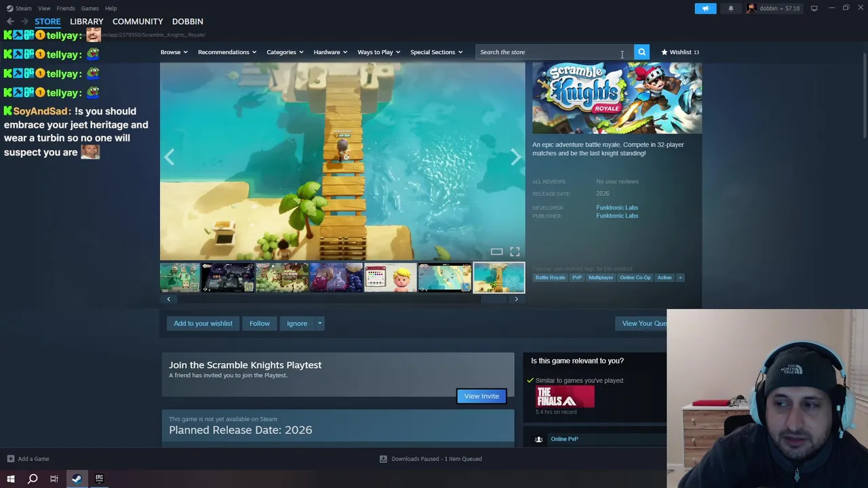Open DOBBIN profile tab
Image resolution: width=868 pixels, height=488 pixels.
pyautogui.click(x=187, y=22)
